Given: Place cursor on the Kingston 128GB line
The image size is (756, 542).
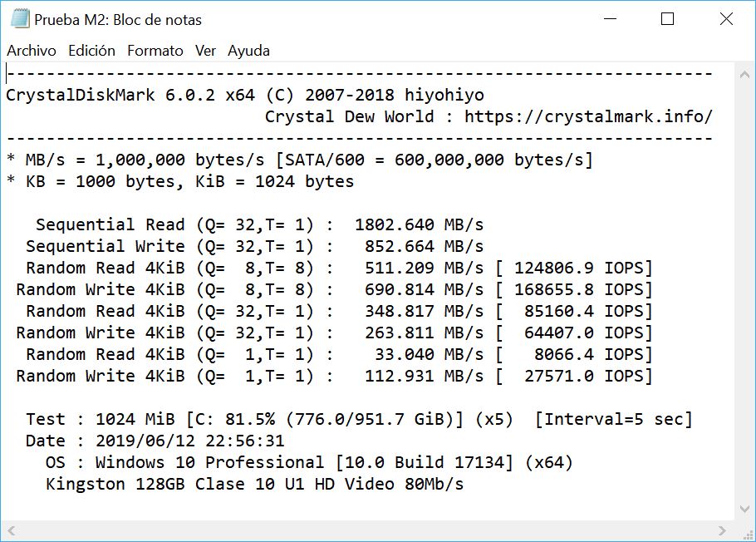Looking at the screenshot, I should [254, 484].
